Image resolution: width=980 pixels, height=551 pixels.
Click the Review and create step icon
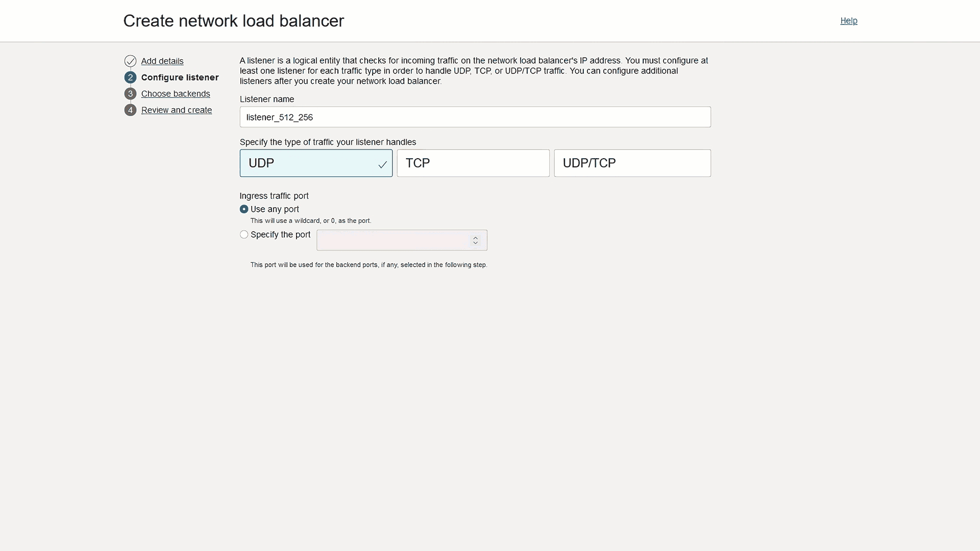click(x=130, y=110)
